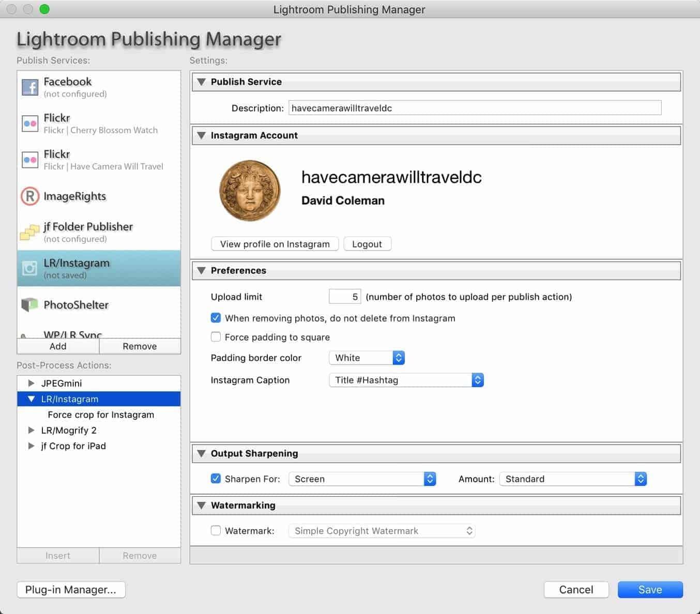Open the sharpening Amount dropdown
This screenshot has width=700, height=614.
573,479
